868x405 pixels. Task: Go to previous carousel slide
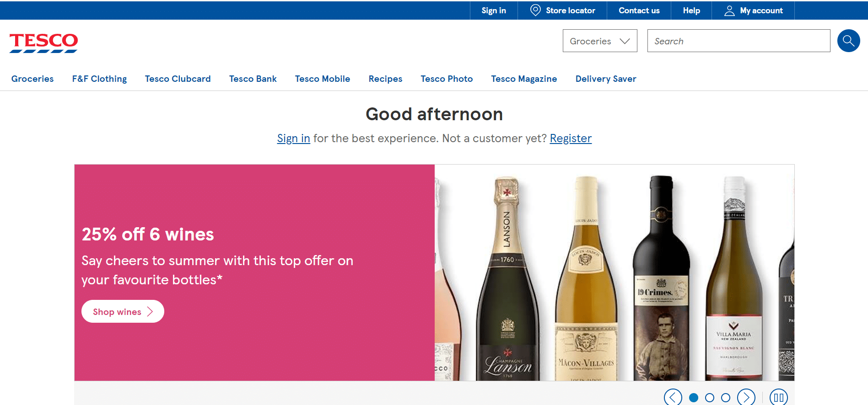[673, 397]
